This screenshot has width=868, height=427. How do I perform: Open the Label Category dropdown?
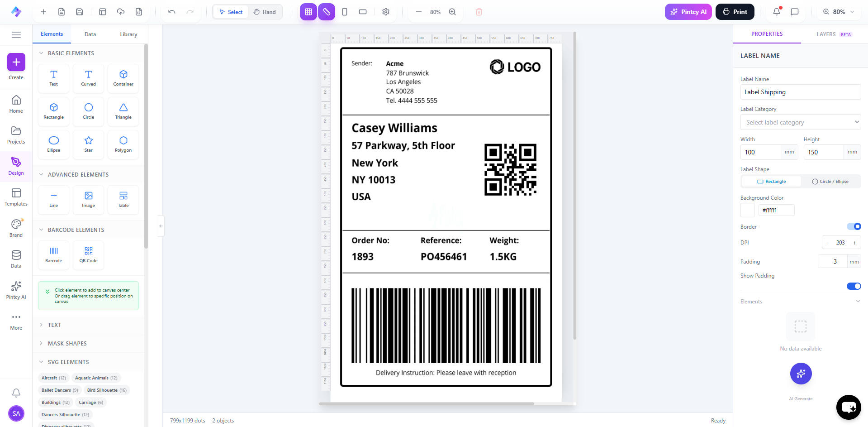[x=801, y=122]
